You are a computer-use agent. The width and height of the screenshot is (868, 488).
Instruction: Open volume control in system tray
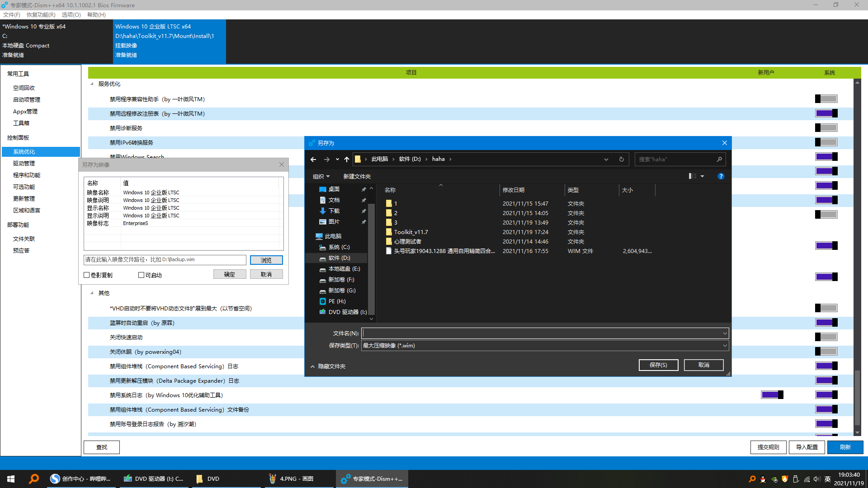(816, 479)
